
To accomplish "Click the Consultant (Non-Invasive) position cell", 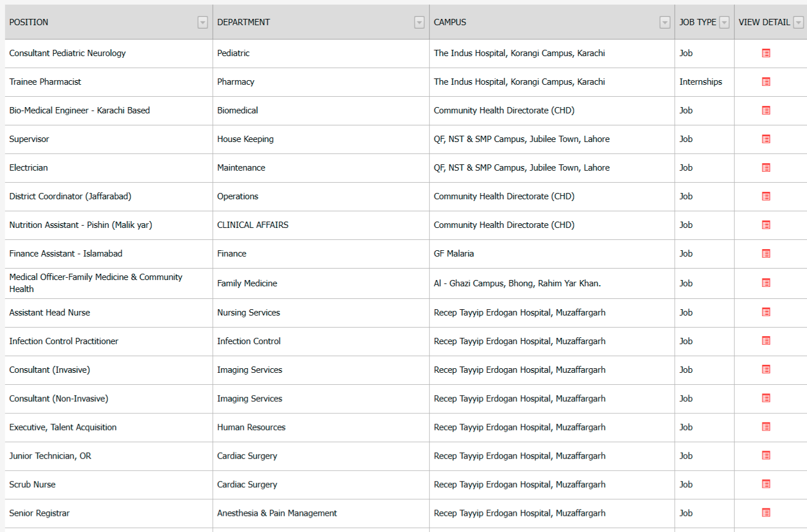I will 58,399.
